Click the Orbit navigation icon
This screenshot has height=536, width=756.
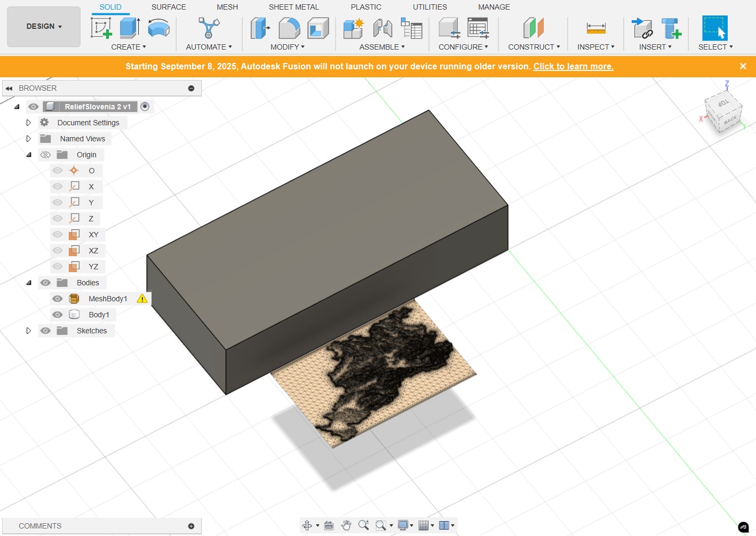point(307,525)
